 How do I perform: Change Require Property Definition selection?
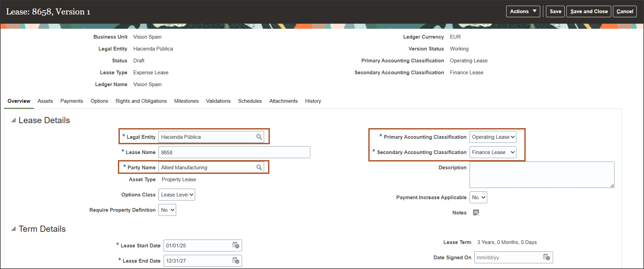(167, 210)
